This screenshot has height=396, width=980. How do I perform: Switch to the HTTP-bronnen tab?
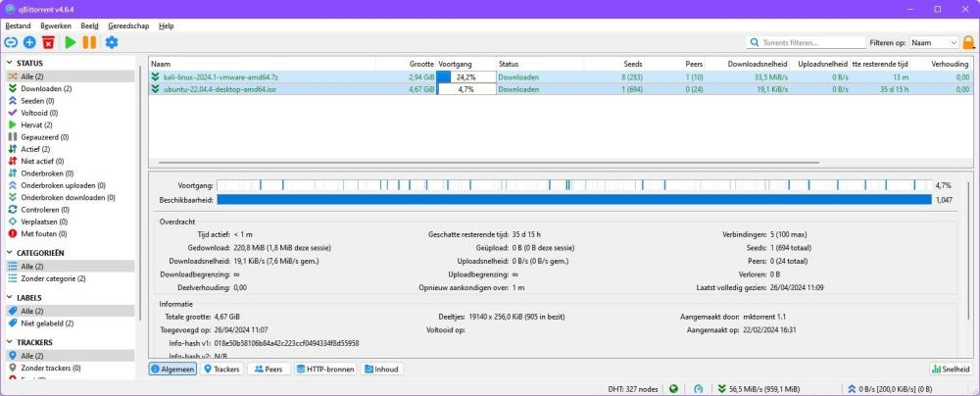(325, 370)
